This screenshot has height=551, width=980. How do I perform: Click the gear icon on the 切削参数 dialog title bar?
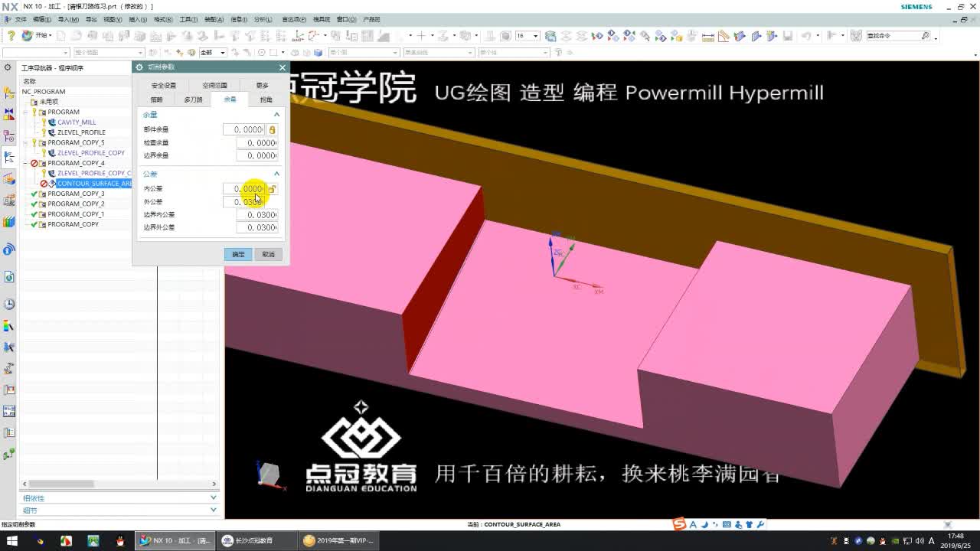click(140, 66)
